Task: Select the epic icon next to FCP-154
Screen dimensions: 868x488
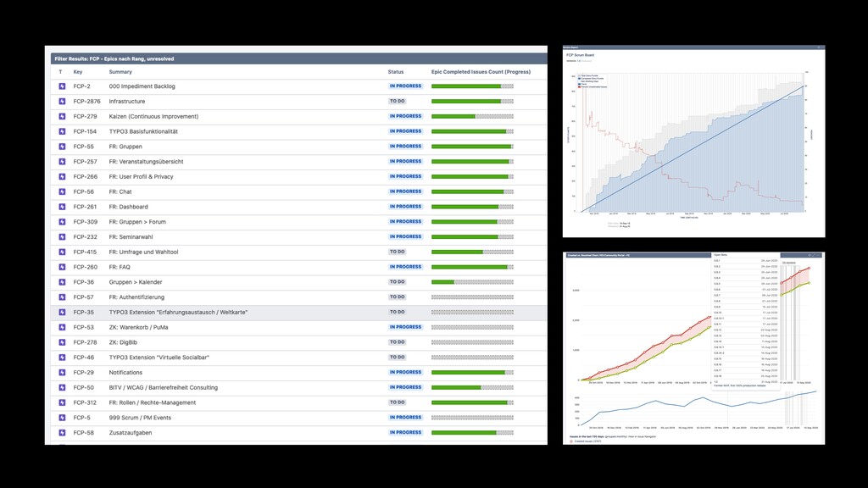Action: [x=62, y=131]
